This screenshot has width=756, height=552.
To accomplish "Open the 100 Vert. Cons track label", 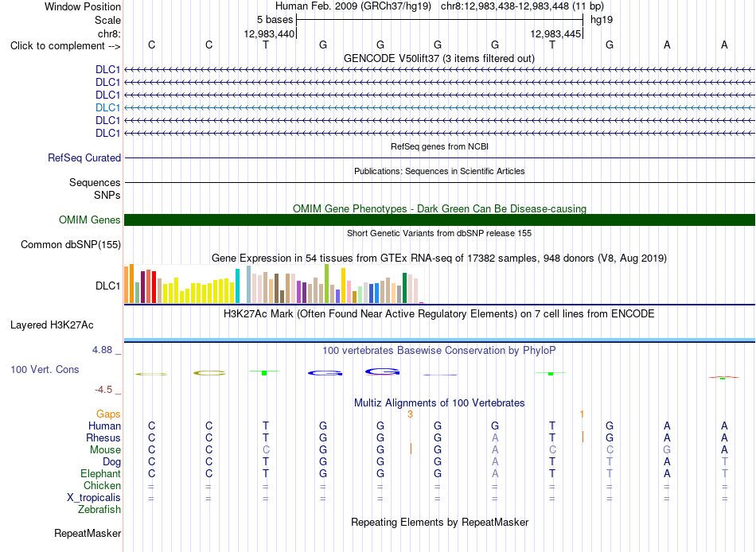I will (x=45, y=369).
